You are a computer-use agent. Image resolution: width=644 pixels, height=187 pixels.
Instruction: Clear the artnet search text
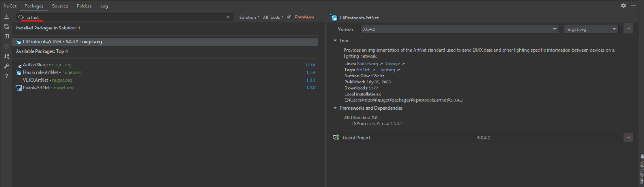pyautogui.click(x=228, y=17)
